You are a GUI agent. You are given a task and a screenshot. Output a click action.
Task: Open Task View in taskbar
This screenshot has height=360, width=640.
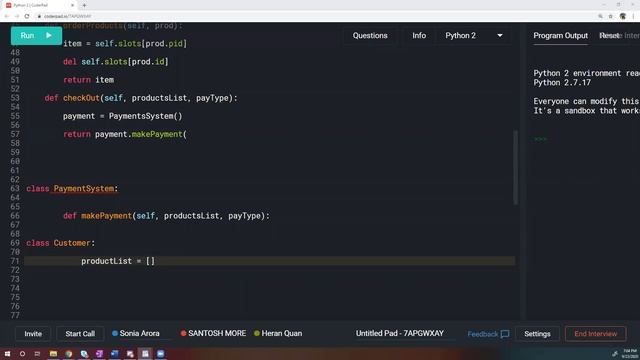(x=38, y=354)
